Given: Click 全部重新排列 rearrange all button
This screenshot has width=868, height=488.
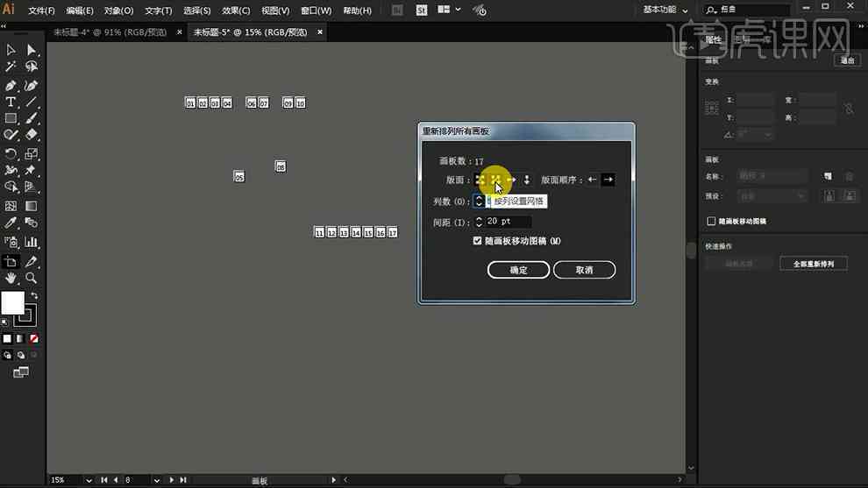Looking at the screenshot, I should coord(813,264).
